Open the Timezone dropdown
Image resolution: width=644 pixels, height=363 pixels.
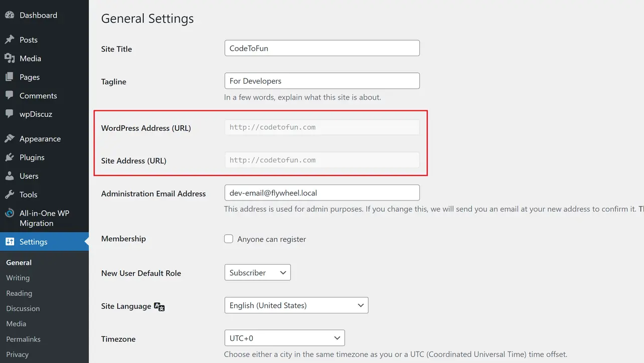click(284, 337)
